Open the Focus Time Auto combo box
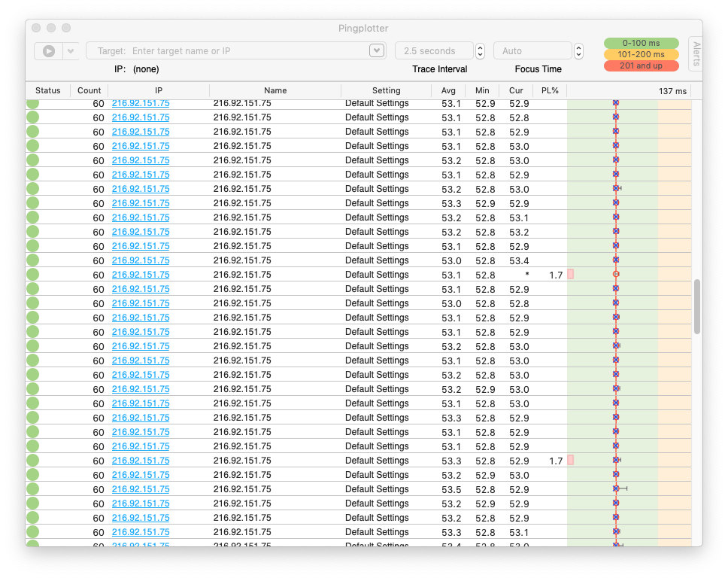The height and width of the screenshot is (578, 728). pos(532,50)
